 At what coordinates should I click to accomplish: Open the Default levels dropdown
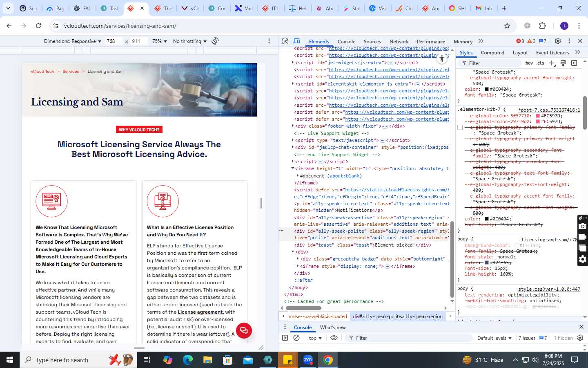494,338
